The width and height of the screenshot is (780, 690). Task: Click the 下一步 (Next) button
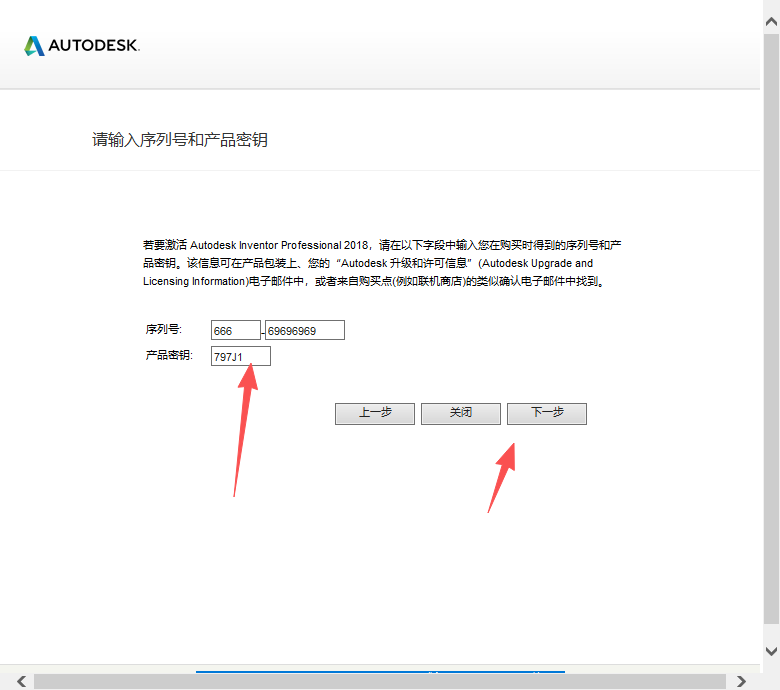coord(547,413)
